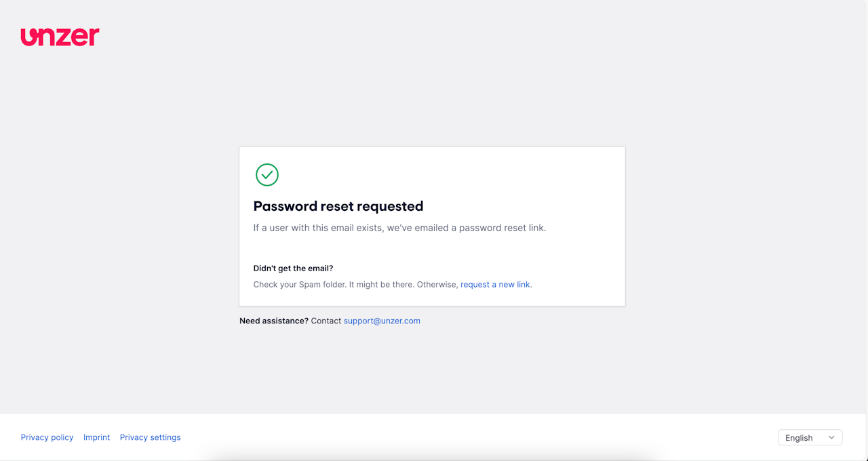Click the "Didn't get the email?" subheading
The width and height of the screenshot is (868, 461).
click(293, 268)
